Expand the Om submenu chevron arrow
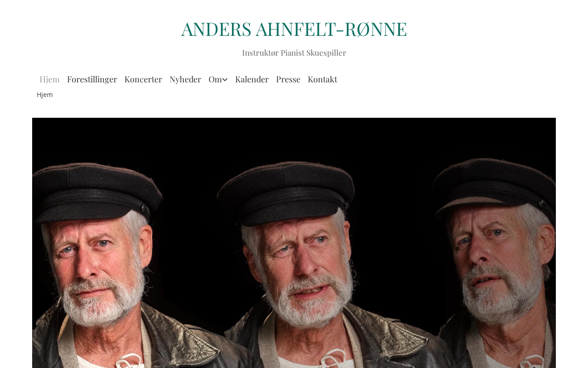Viewport: 588px width, 368px height. pos(225,80)
